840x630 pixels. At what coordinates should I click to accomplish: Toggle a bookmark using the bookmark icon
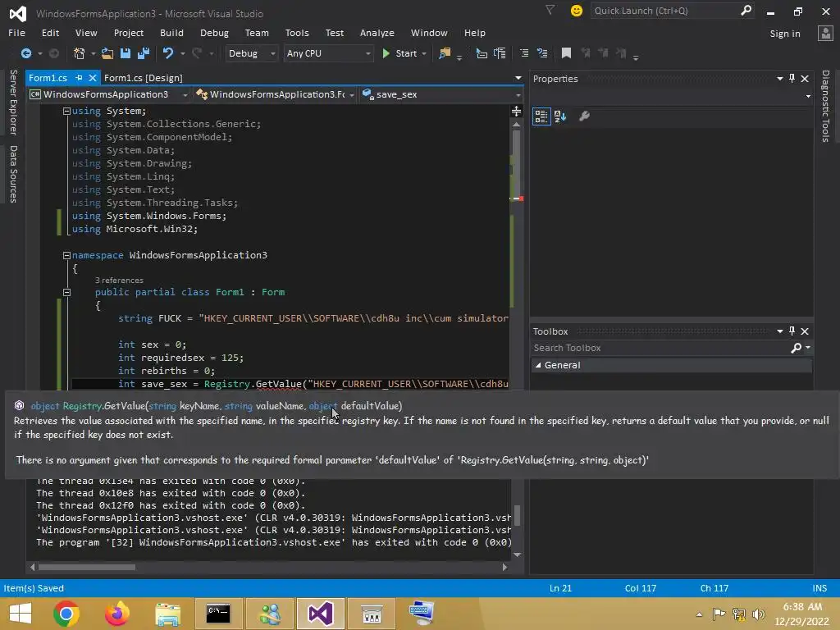click(566, 53)
